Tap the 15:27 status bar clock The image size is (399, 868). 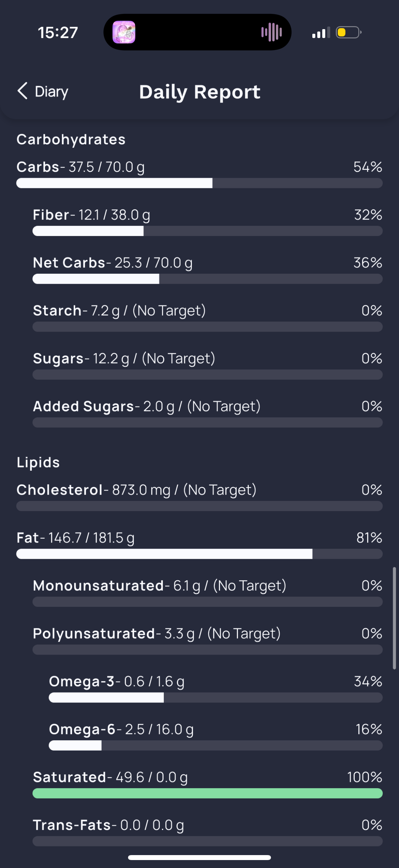point(58,33)
